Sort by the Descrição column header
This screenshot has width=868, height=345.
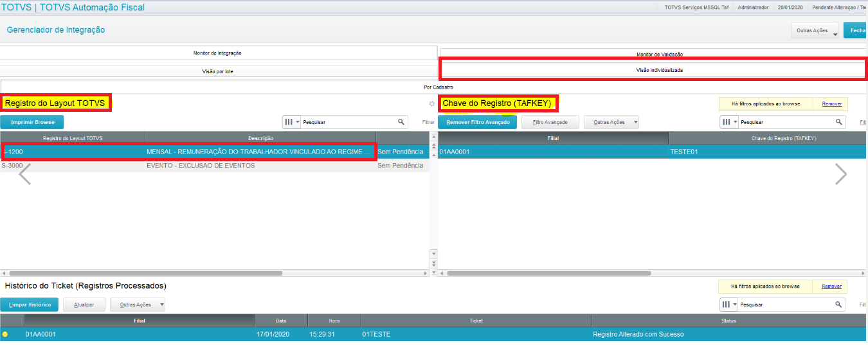tap(260, 138)
